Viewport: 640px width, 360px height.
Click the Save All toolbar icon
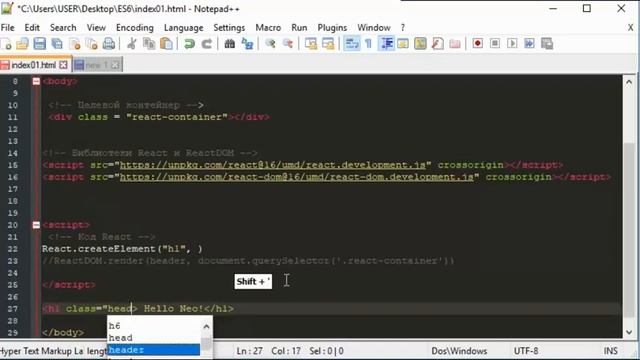pos(57,44)
